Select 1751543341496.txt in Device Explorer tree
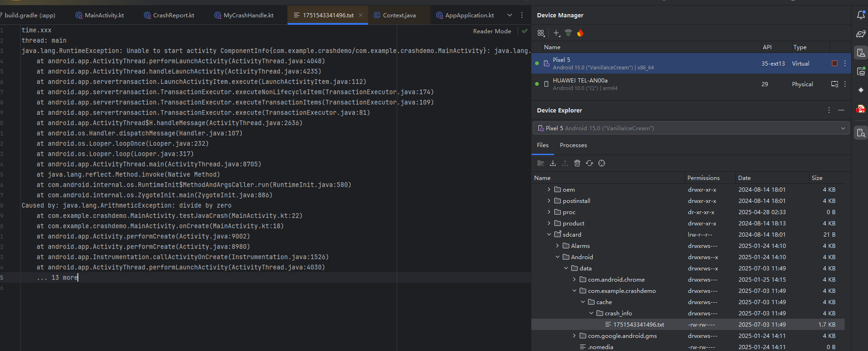 pyautogui.click(x=688, y=324)
